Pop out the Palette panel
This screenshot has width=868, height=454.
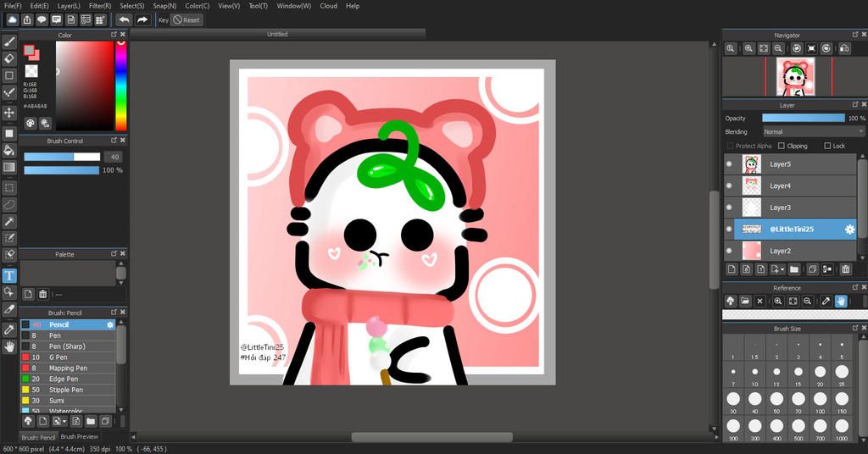click(x=114, y=253)
